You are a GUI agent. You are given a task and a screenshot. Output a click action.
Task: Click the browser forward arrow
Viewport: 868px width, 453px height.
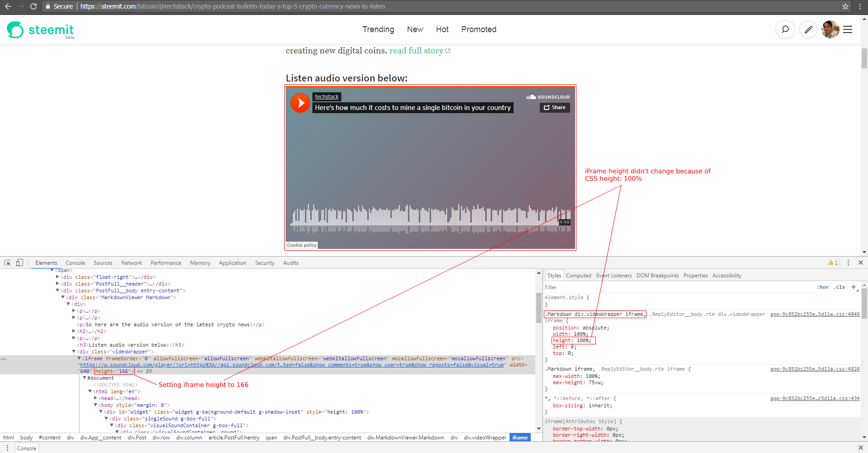pos(20,6)
